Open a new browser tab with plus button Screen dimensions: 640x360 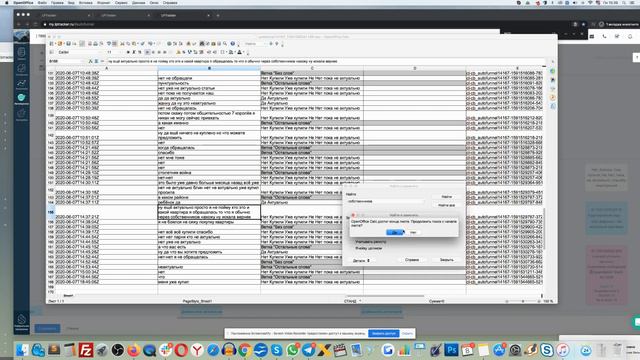point(218,15)
